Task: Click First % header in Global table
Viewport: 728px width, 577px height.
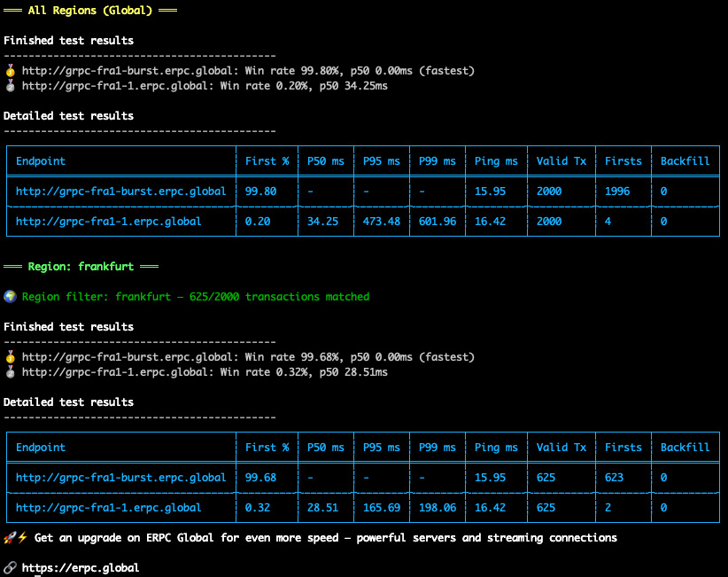Action: pos(267,161)
